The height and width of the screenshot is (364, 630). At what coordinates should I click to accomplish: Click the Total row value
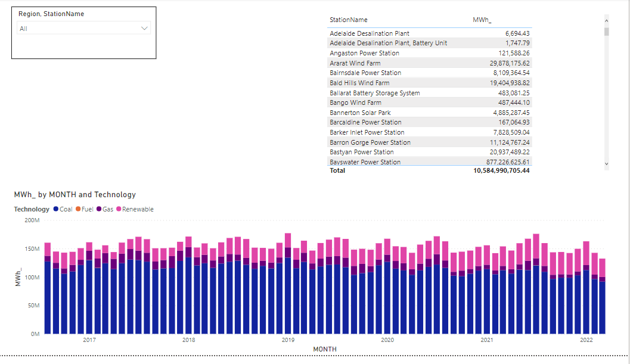coord(501,171)
